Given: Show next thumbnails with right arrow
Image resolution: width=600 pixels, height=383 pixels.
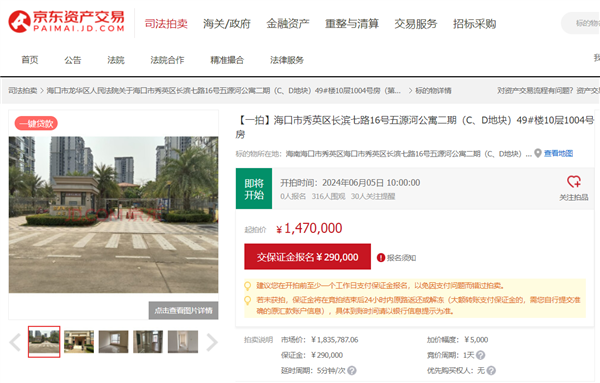Looking at the screenshot, I should [212, 342].
